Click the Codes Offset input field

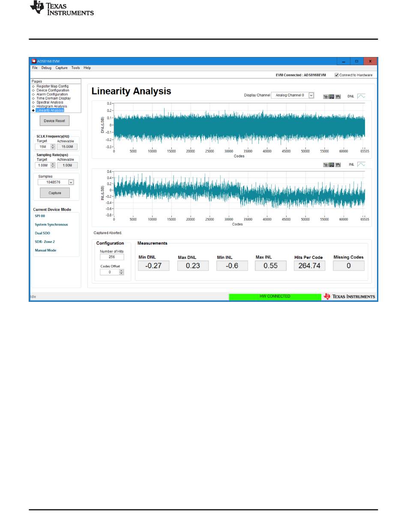coord(109,272)
